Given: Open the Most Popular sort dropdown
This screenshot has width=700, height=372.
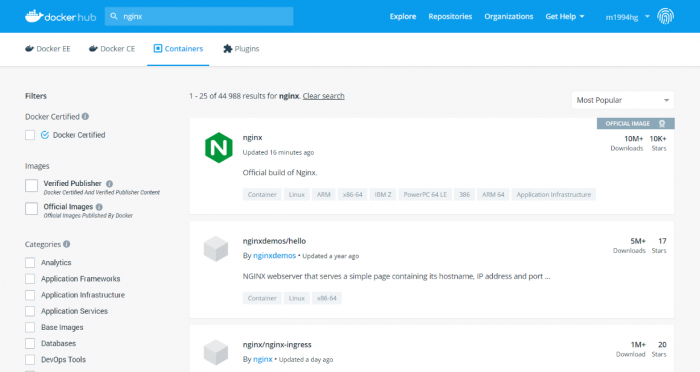Looking at the screenshot, I should point(623,100).
